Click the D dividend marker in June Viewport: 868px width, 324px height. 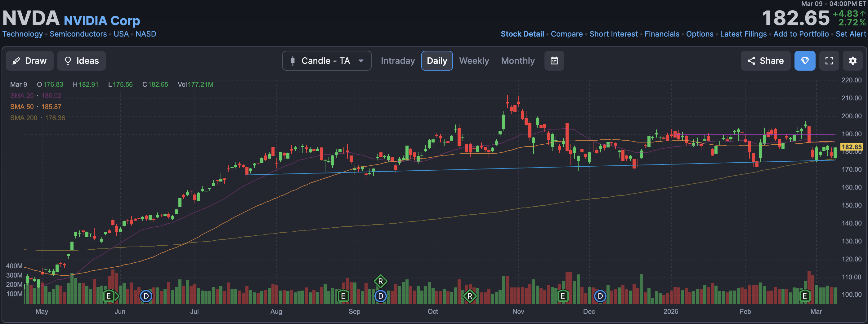click(x=146, y=296)
